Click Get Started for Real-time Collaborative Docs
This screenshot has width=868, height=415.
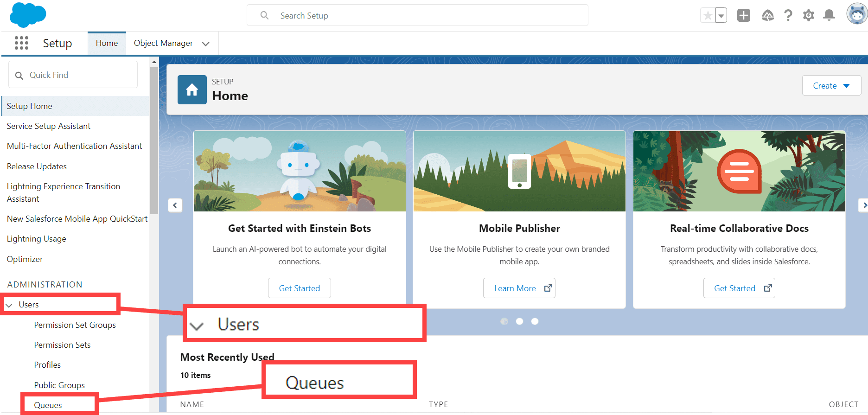[739, 288]
